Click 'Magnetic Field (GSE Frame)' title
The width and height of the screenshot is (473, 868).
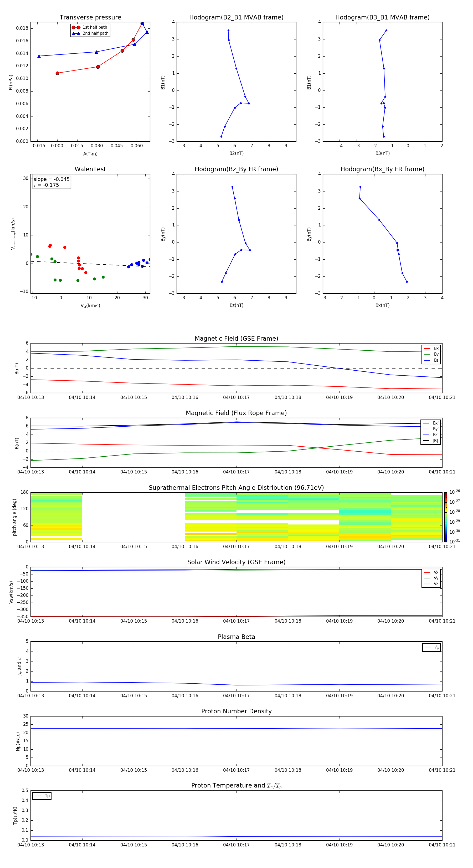pyautogui.click(x=236, y=339)
